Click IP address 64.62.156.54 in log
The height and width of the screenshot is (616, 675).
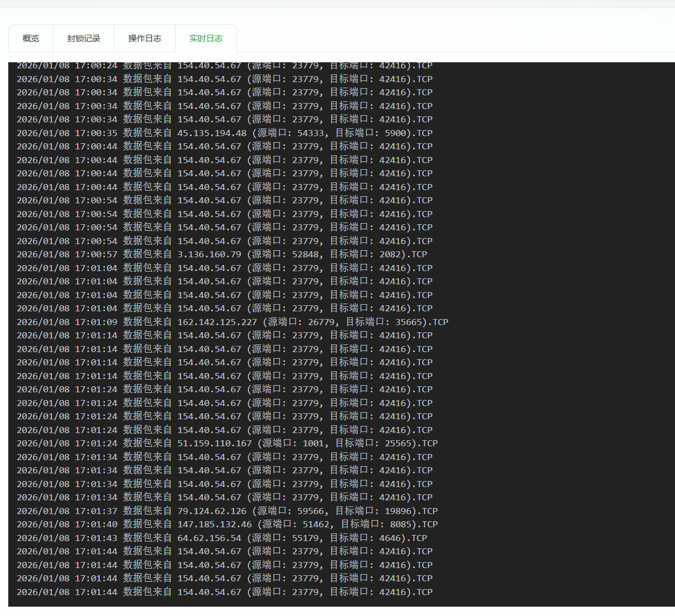[x=209, y=538]
